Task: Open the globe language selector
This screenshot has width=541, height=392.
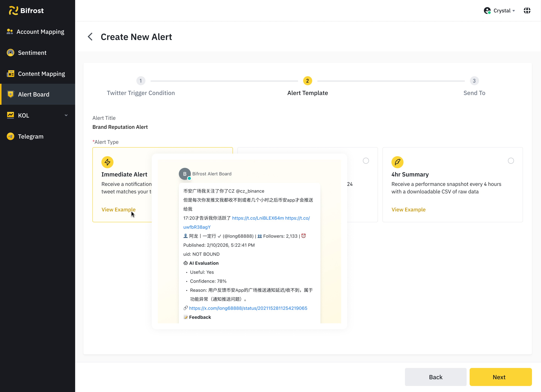Action: 527,11
